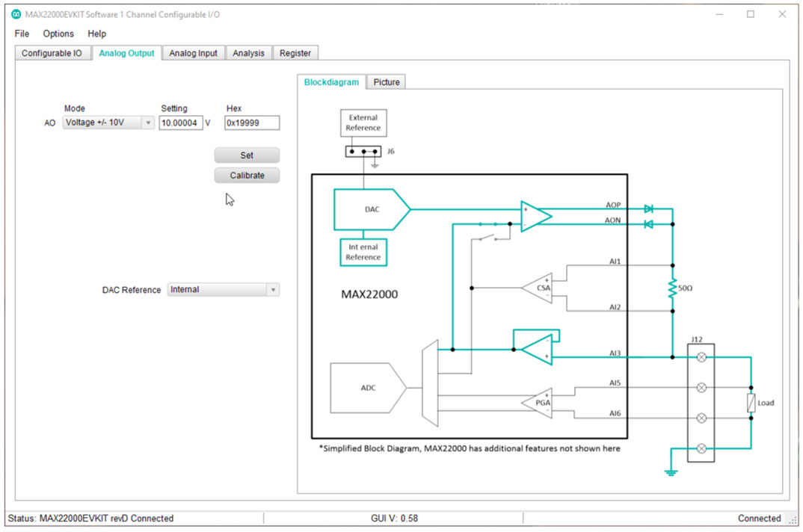The width and height of the screenshot is (803, 532).
Task: Expand the DAC Reference dropdown
Action: [x=274, y=289]
